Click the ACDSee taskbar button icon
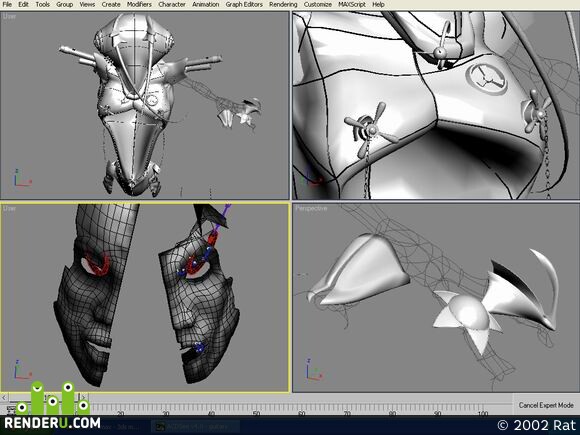The width and height of the screenshot is (580, 435). click(x=160, y=426)
